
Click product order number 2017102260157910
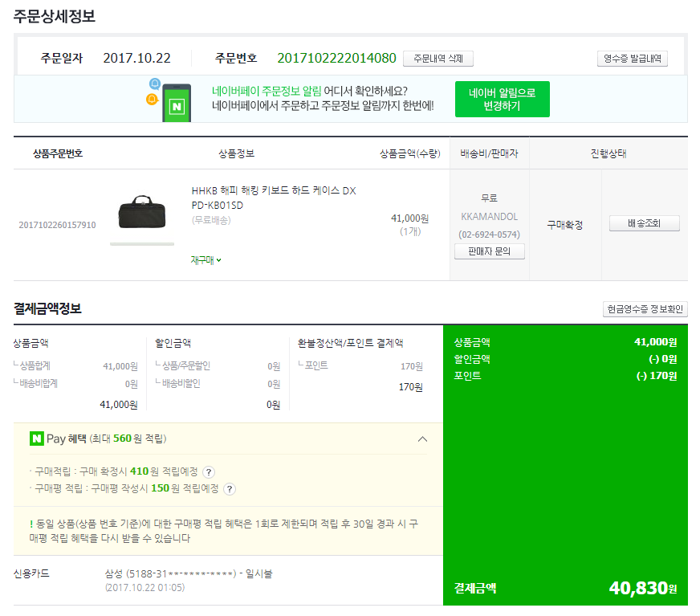coord(57,225)
